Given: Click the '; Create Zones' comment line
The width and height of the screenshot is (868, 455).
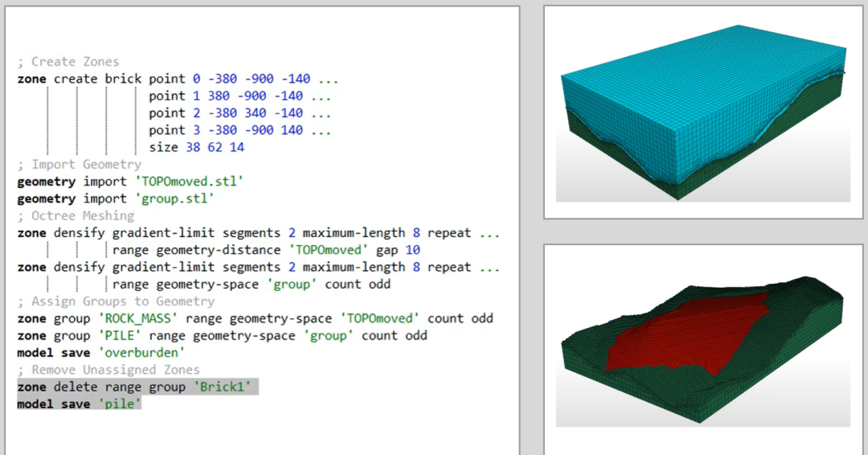Looking at the screenshot, I should 68,61.
